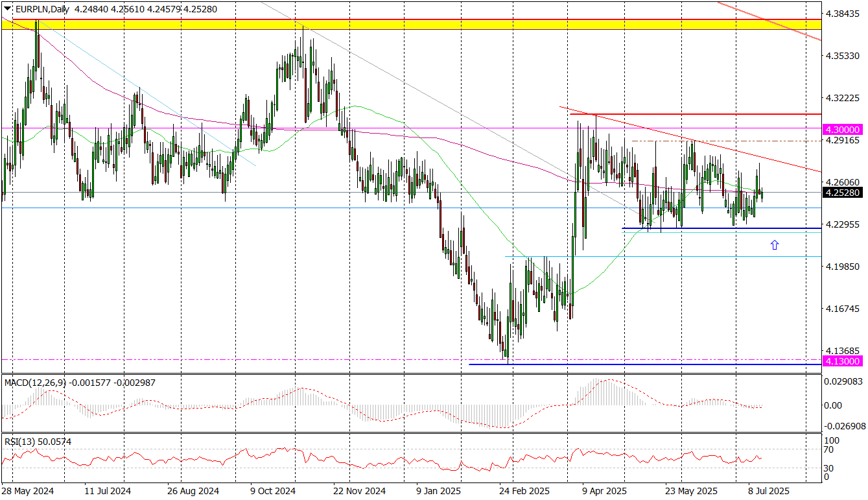Select the yellow resistance zone rectangle
868x500 pixels.
click(x=411, y=24)
